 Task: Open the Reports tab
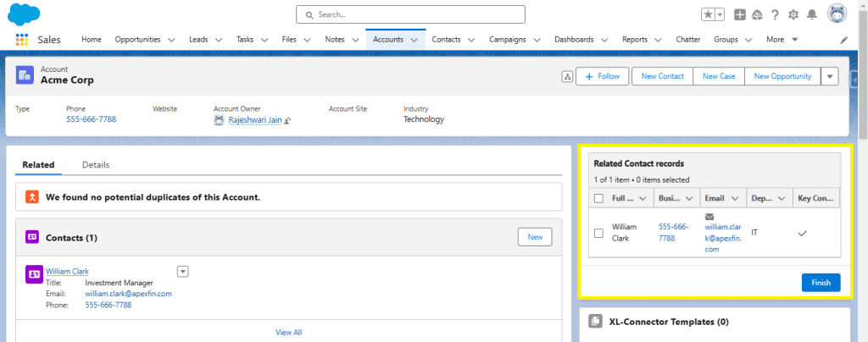point(634,40)
